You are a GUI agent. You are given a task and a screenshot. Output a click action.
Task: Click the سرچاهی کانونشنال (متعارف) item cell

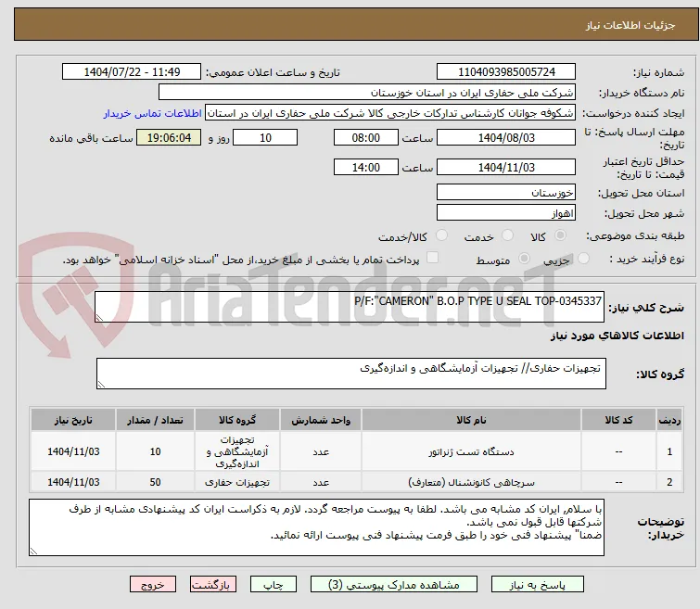[x=471, y=482]
